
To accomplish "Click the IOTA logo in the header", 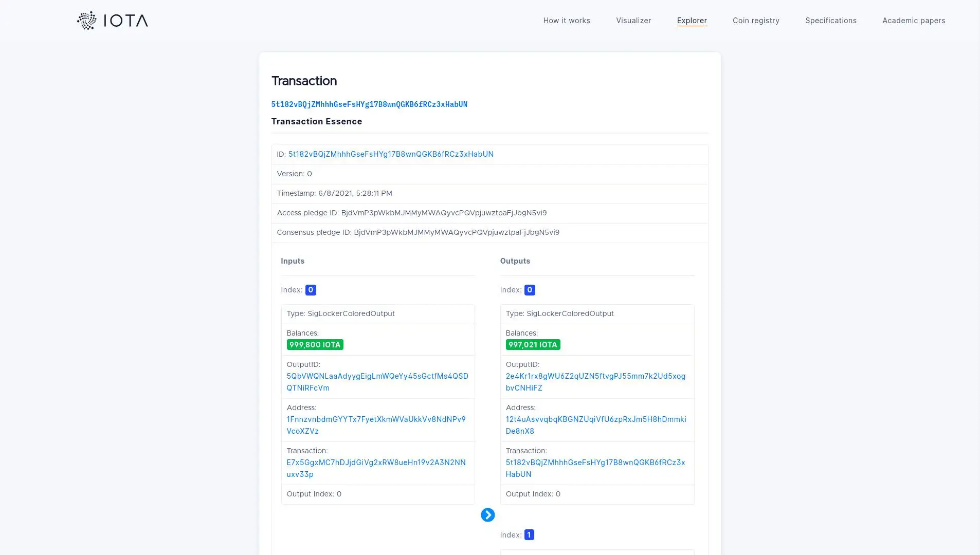I will [113, 21].
